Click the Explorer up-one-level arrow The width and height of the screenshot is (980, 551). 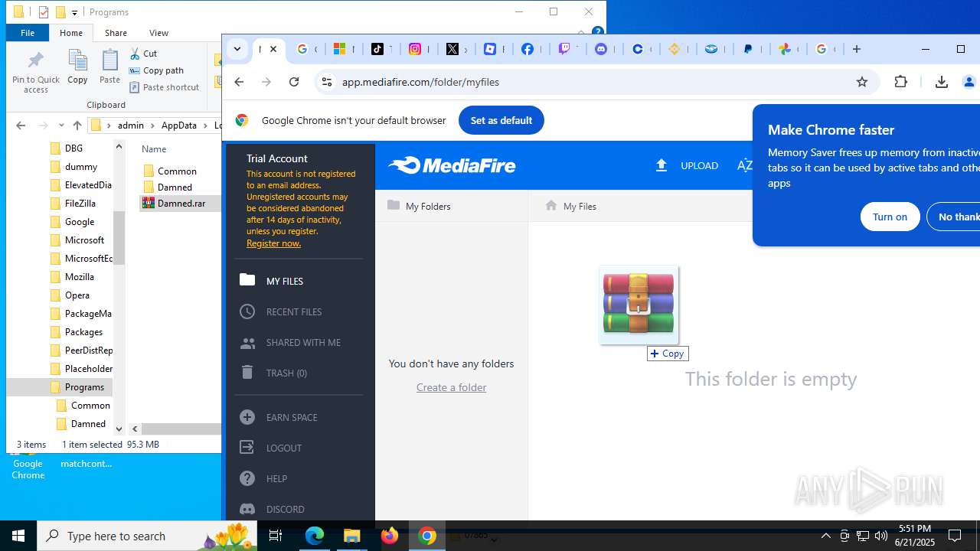point(77,126)
